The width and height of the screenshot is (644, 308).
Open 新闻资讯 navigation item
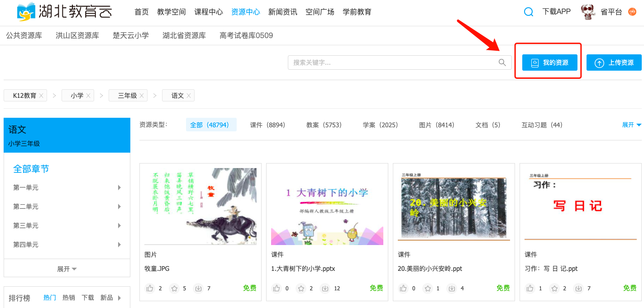(x=283, y=12)
